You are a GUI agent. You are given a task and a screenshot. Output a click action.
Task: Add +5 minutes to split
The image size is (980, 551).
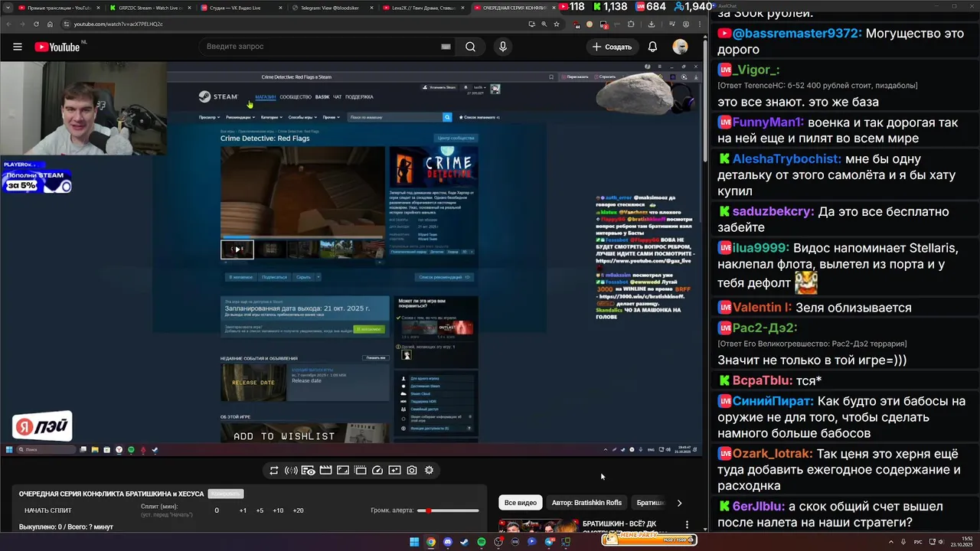pos(260,510)
